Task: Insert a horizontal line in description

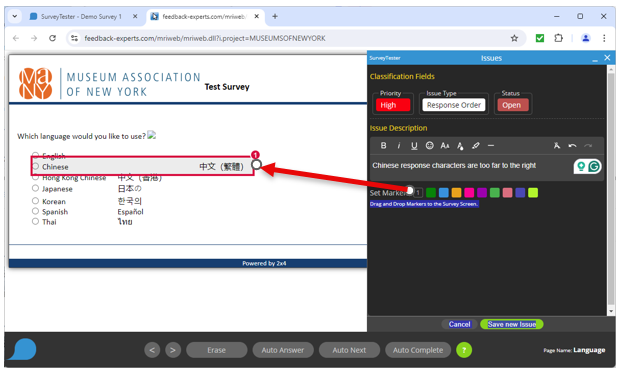Action: (491, 146)
